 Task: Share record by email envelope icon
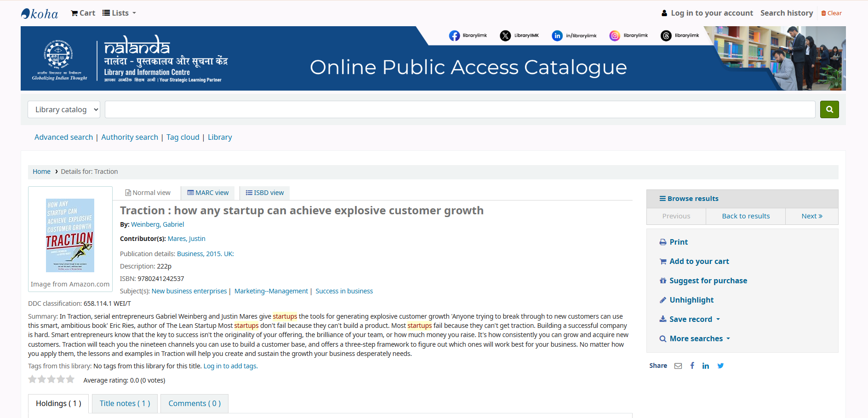coord(678,366)
